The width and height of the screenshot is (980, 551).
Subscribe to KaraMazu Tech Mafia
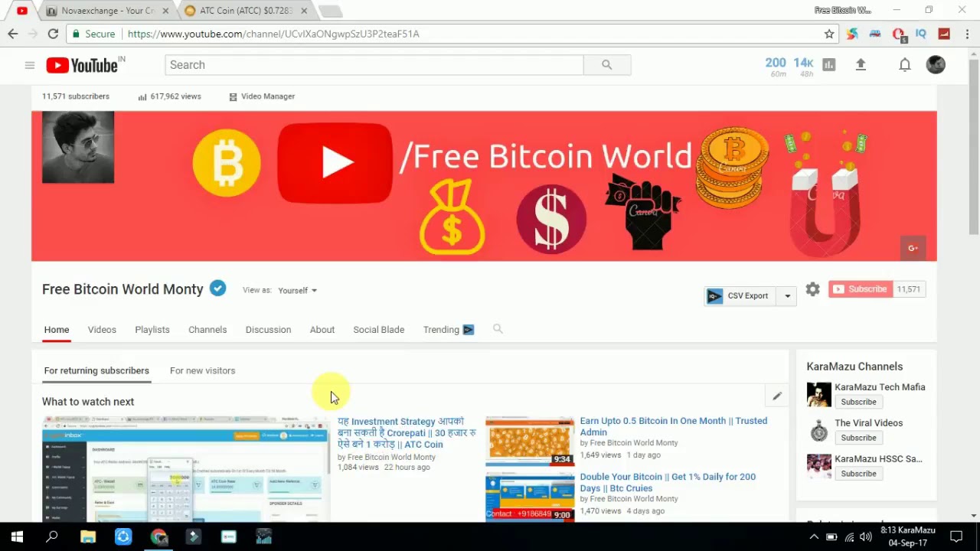pos(858,402)
